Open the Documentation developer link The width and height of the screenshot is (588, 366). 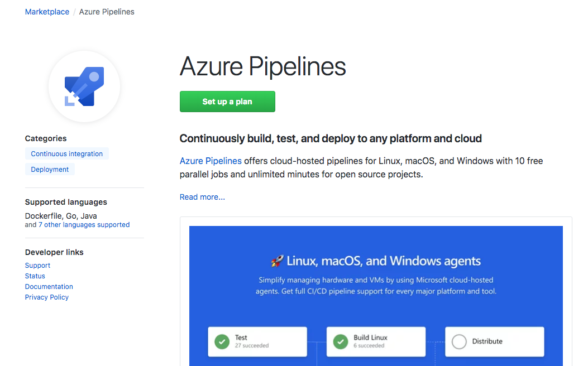click(x=49, y=287)
